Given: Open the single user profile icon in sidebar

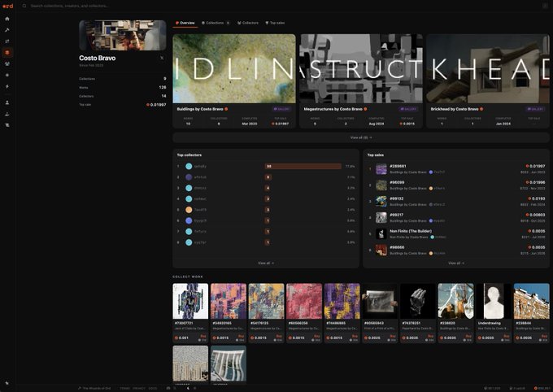Looking at the screenshot, I should click(7, 102).
